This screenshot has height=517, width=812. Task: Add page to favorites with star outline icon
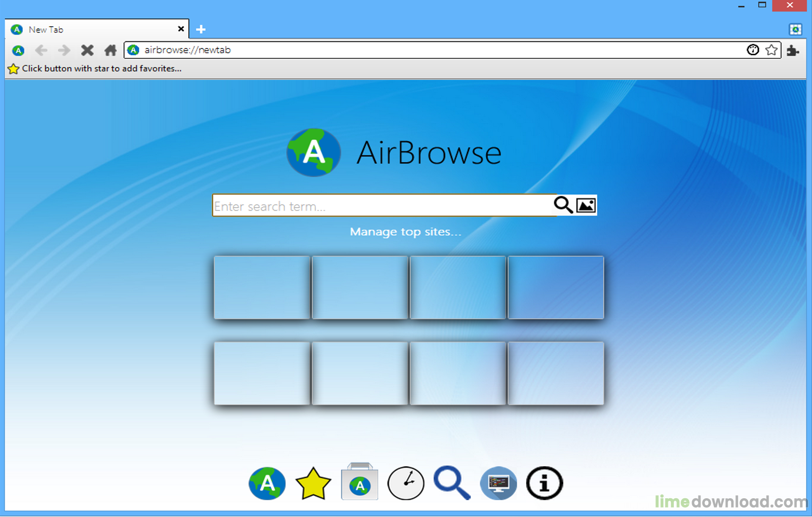tap(771, 50)
